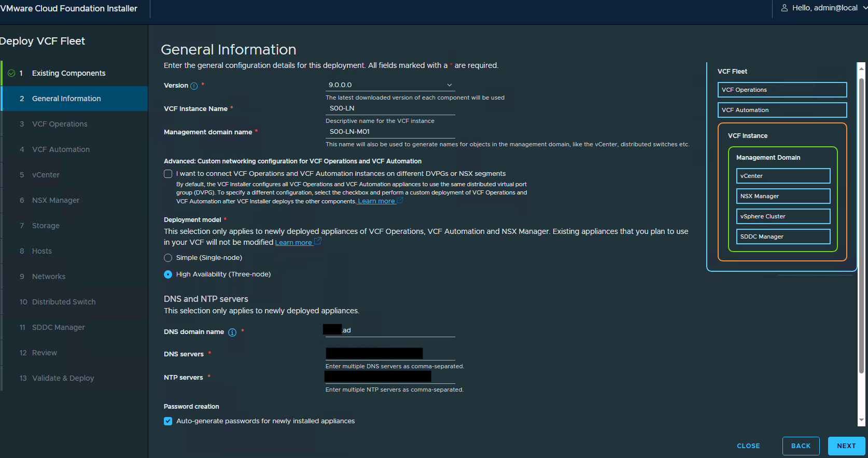
Task: Click the green checkmark on Existing Components
Action: (x=11, y=73)
